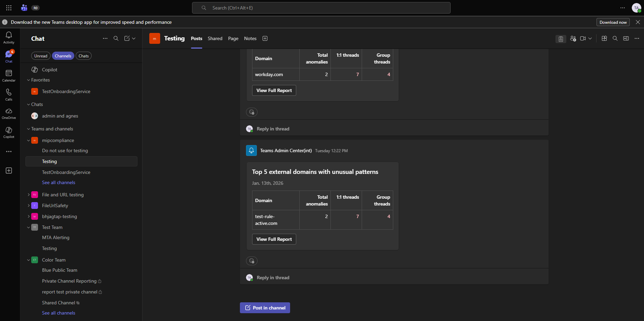Viewport: 644px width, 321px height.
Task: Open the Calls app icon
Action: pos(9,94)
